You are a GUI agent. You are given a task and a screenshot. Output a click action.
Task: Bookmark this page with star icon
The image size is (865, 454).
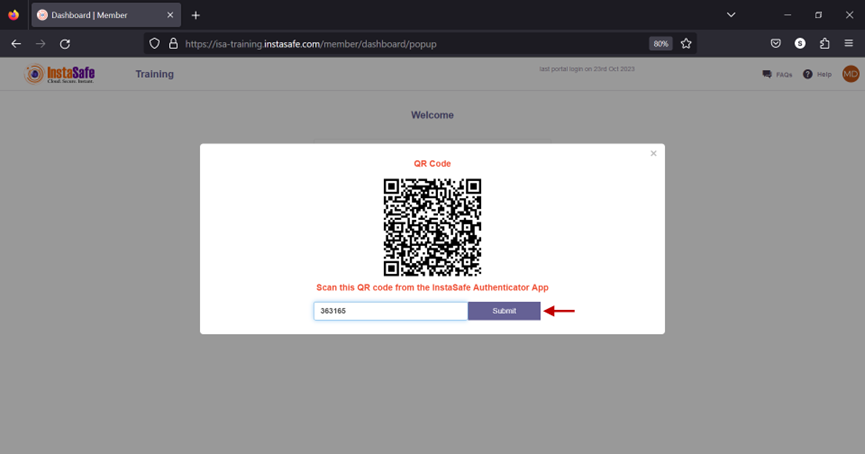coord(686,44)
